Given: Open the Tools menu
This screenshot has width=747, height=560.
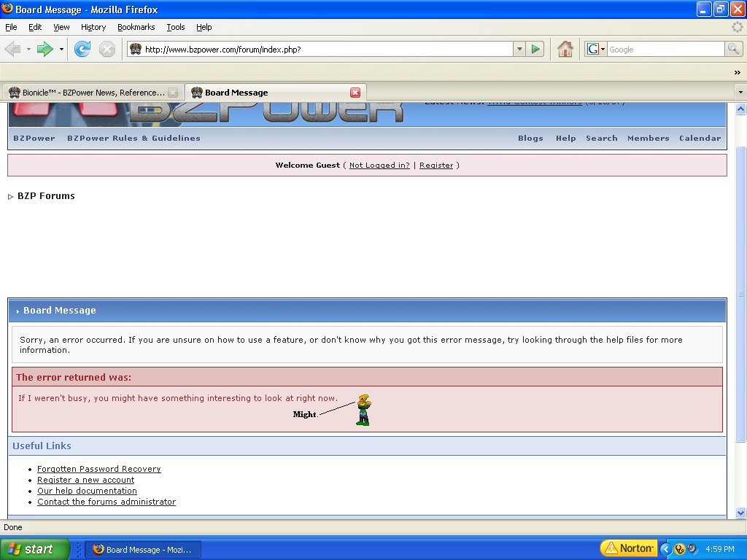Looking at the screenshot, I should click(x=176, y=27).
